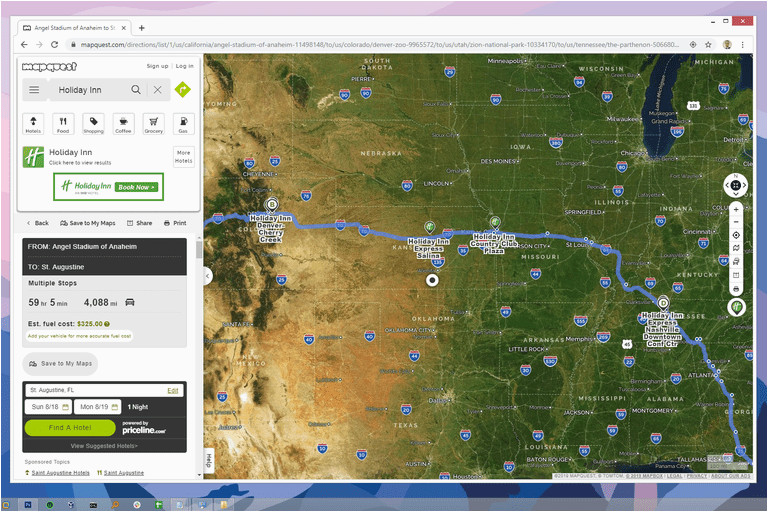Open Saint Augustine Hotels sponsored link
Image resolution: width=768 pixels, height=512 pixels.
pyautogui.click(x=60, y=473)
